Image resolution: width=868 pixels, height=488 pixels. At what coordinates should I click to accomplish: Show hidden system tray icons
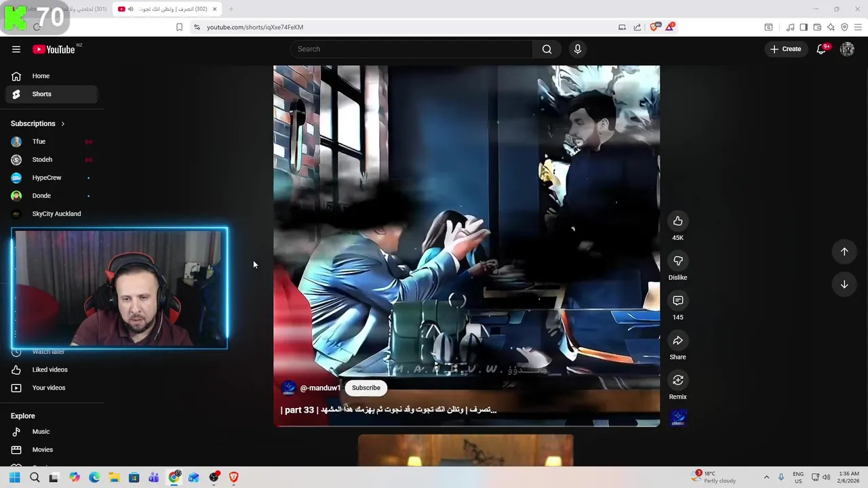pos(766,477)
